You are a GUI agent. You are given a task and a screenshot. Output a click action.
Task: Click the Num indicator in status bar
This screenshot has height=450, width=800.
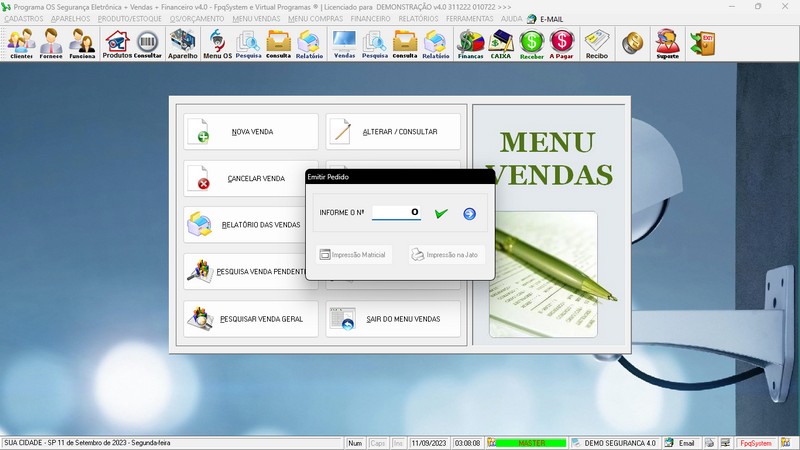click(355, 443)
